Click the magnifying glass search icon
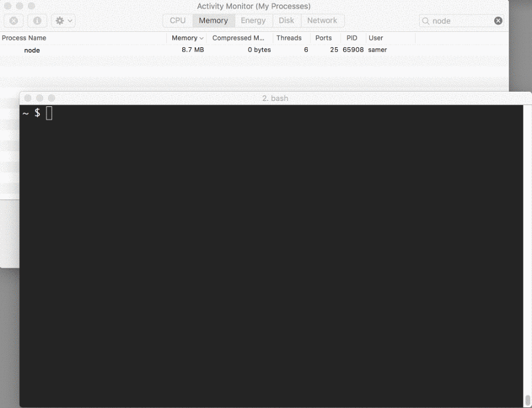The image size is (532, 408). (426, 21)
